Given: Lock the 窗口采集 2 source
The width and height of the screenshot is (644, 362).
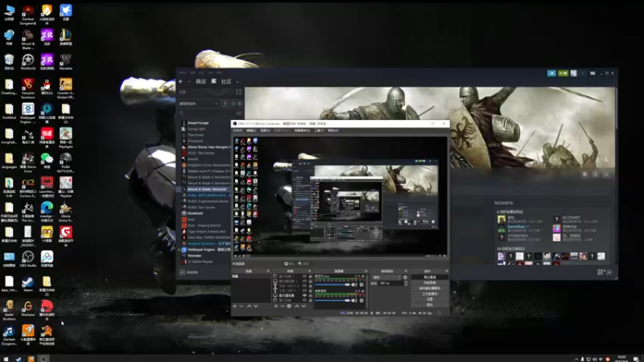Looking at the screenshot, I should coord(311,276).
